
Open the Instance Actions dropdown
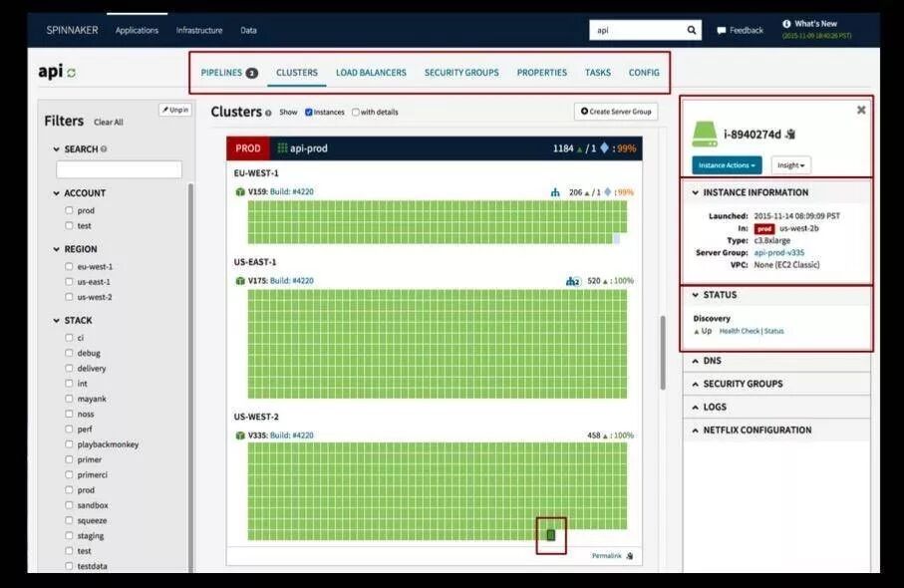[727, 165]
